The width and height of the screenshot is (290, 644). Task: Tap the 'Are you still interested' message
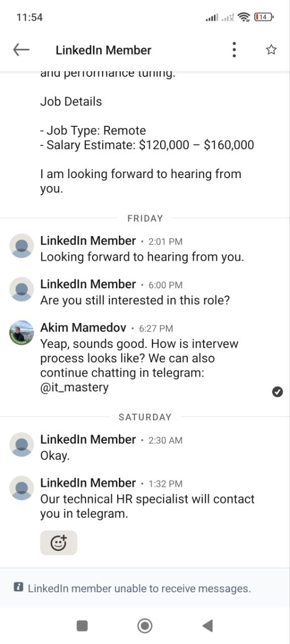135,300
